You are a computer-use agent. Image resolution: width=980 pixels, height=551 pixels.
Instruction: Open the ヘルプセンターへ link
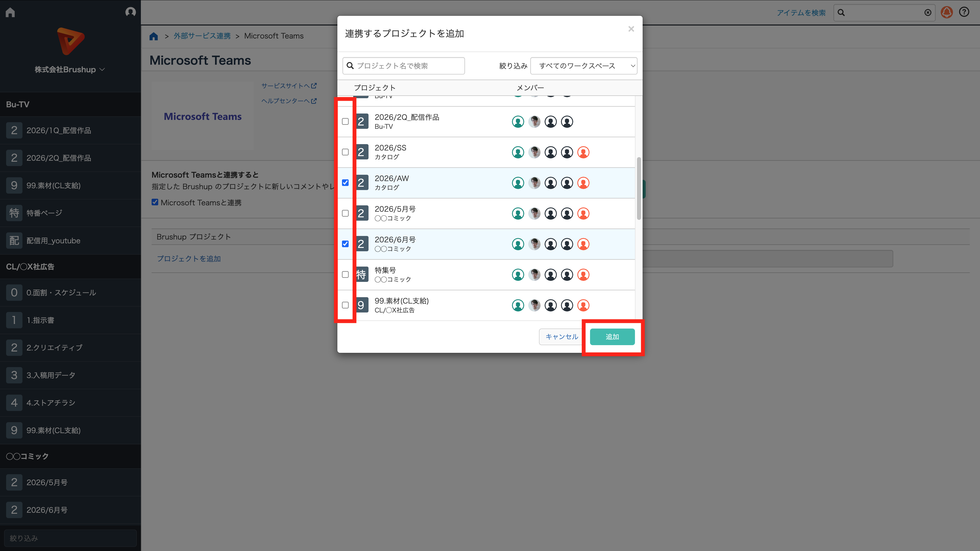click(289, 101)
